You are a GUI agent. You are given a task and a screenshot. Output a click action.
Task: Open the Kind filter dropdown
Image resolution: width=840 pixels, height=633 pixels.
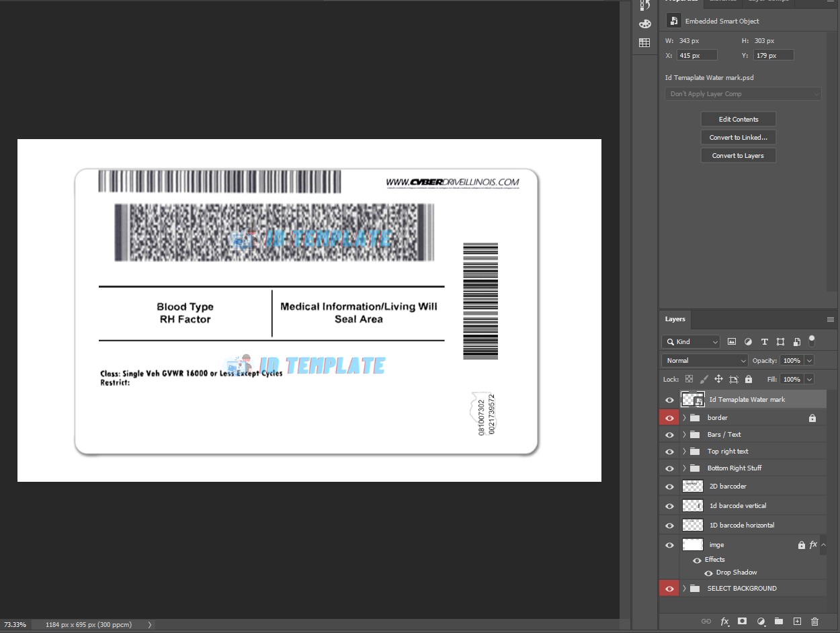pyautogui.click(x=691, y=342)
